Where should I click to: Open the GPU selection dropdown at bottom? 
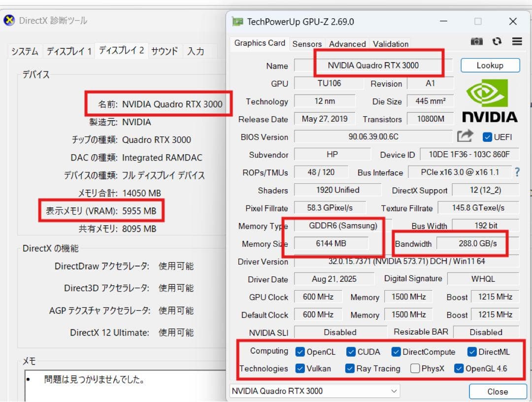point(314,391)
